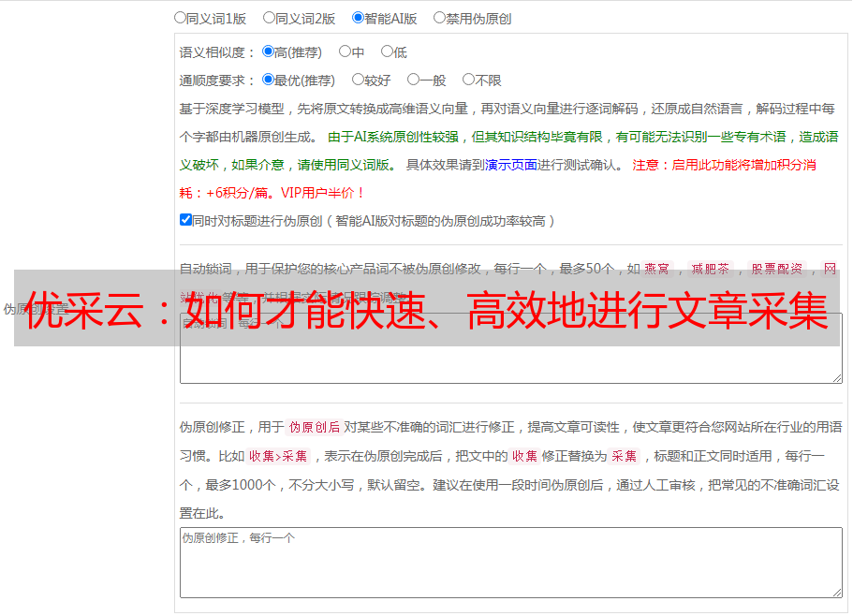Select 禁用伪原创 radio option
Viewport: 853px width, 616px height.
[439, 18]
